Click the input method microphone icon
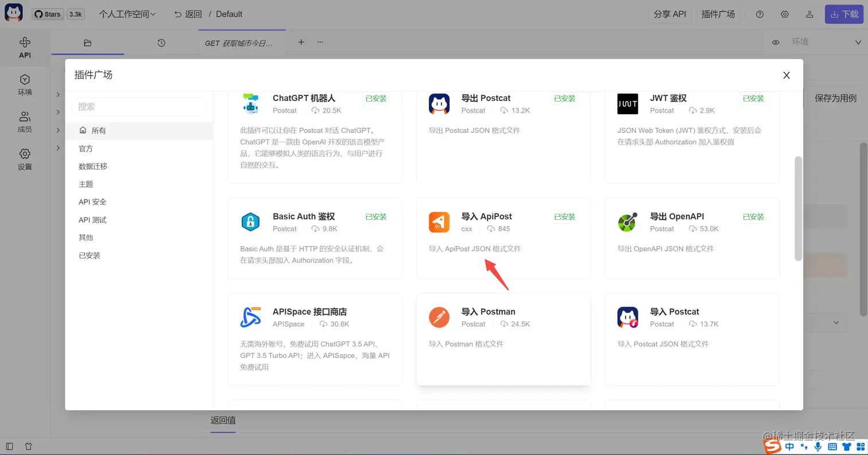868x455 pixels. 817,446
